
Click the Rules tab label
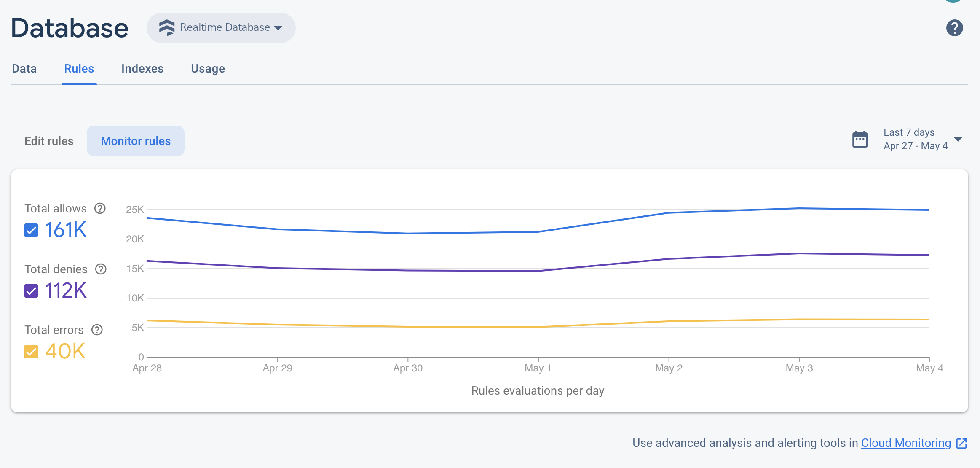79,67
